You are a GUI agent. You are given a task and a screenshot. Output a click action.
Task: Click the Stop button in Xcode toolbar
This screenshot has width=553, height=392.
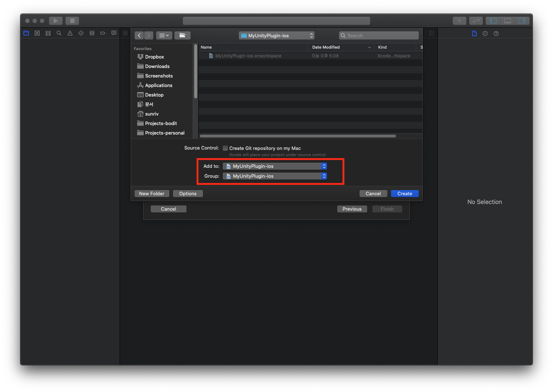pyautogui.click(x=72, y=21)
